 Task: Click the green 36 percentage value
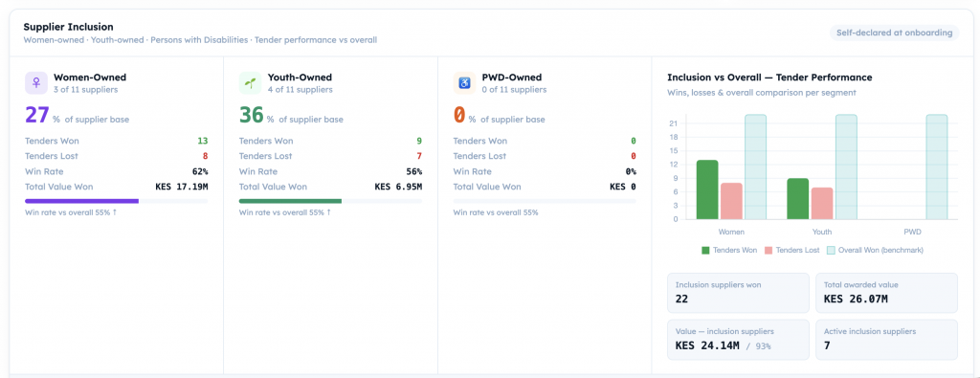(252, 115)
